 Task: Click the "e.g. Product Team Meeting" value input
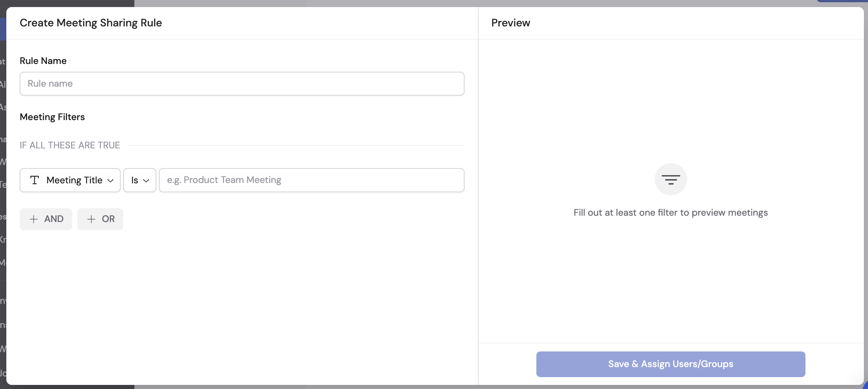[x=311, y=180]
